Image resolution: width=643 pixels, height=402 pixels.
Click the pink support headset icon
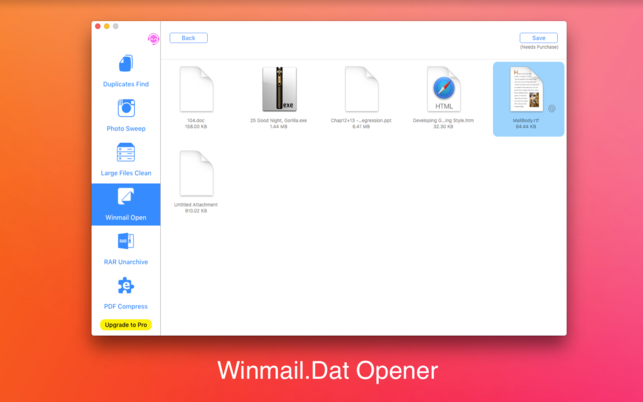point(153,39)
